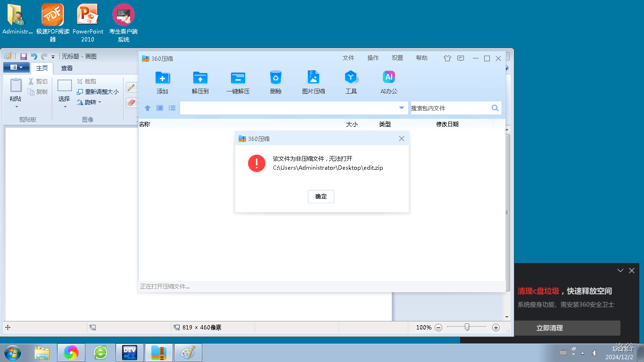644x362 pixels.
Task: Switch to the list view icon
Action: click(x=172, y=108)
